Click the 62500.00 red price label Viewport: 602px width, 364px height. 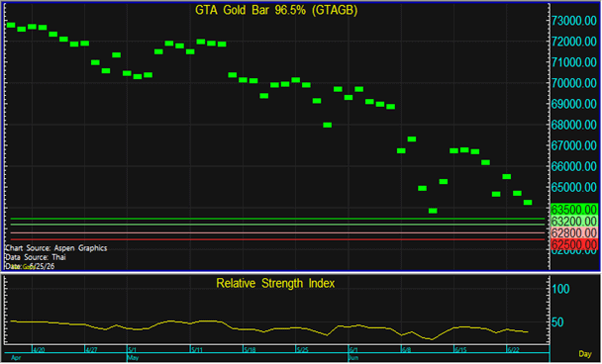[x=574, y=244]
